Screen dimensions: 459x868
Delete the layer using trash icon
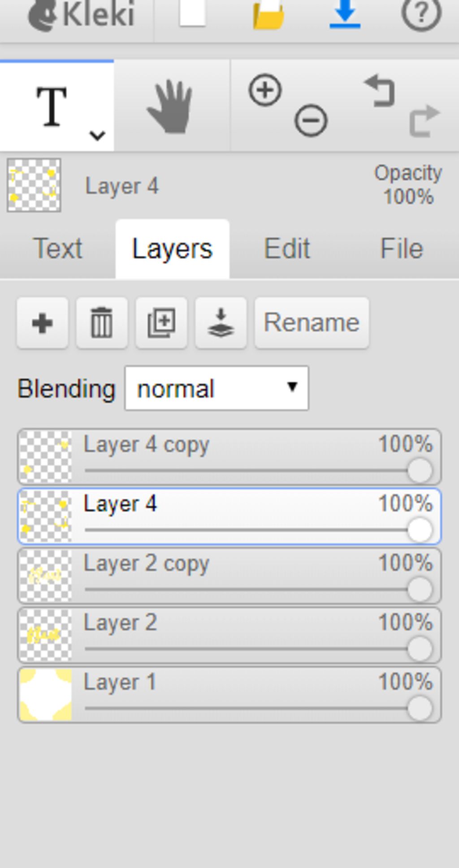pyautogui.click(x=102, y=322)
